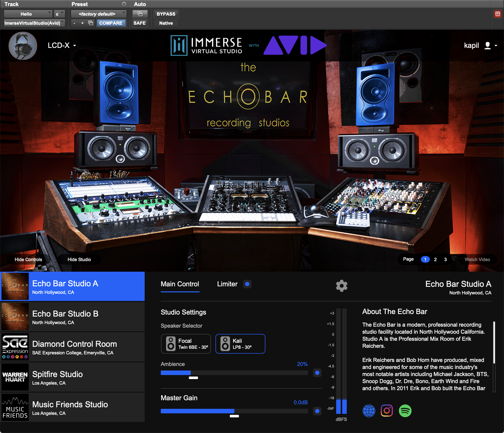The image size is (504, 433).
Task: Open the settings gear icon
Action: tap(341, 286)
